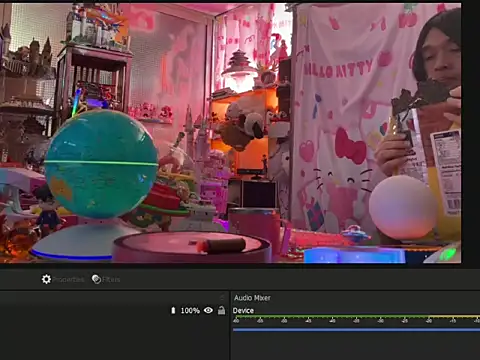Image resolution: width=480 pixels, height=360 pixels.
Task: Click the white sphere lamp in preview
Action: (403, 207)
